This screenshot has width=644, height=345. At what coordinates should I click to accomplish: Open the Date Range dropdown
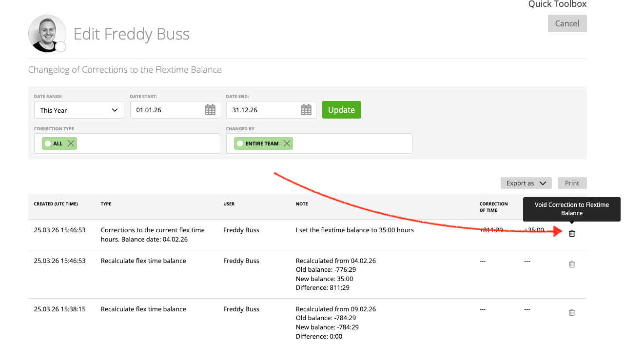point(79,110)
